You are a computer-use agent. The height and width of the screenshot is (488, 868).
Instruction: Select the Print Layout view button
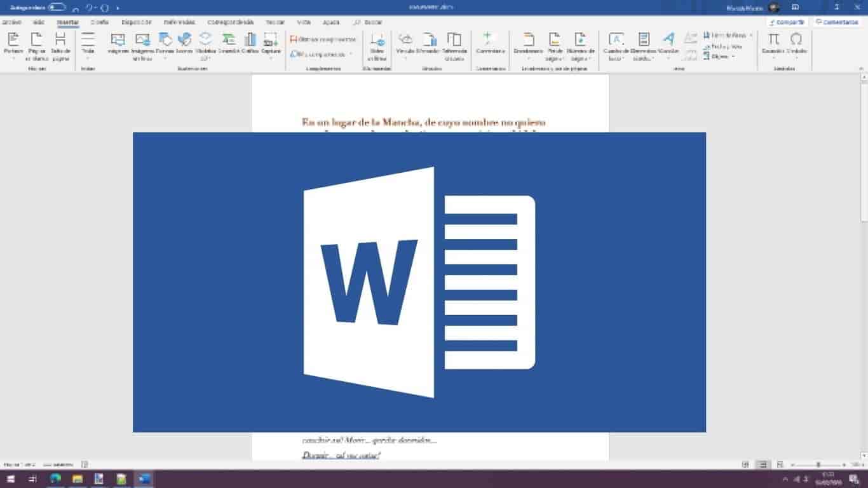[763, 465]
